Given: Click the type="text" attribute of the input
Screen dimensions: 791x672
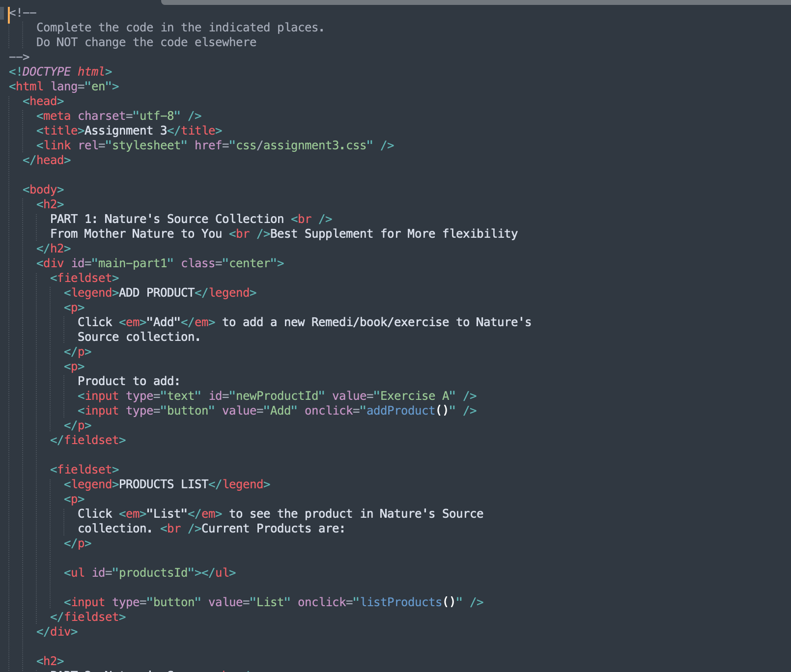Looking at the screenshot, I should point(164,396).
